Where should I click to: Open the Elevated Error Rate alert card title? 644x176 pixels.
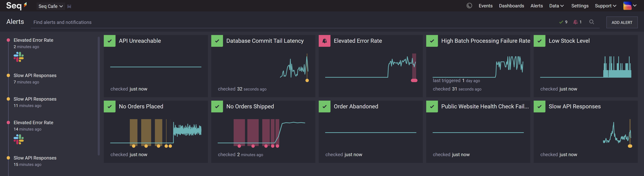[x=358, y=41]
